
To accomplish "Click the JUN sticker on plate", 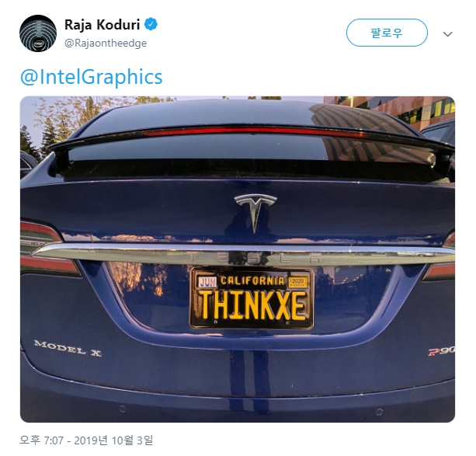I will [207, 282].
